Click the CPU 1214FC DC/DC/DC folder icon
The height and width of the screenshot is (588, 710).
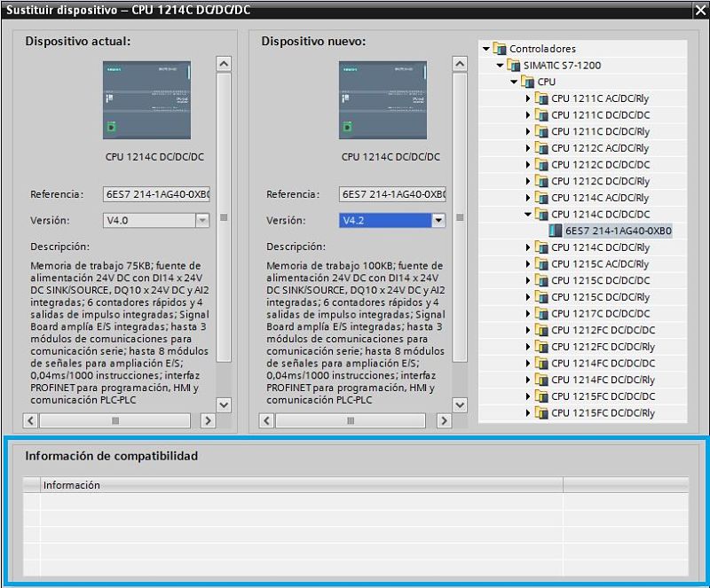541,363
